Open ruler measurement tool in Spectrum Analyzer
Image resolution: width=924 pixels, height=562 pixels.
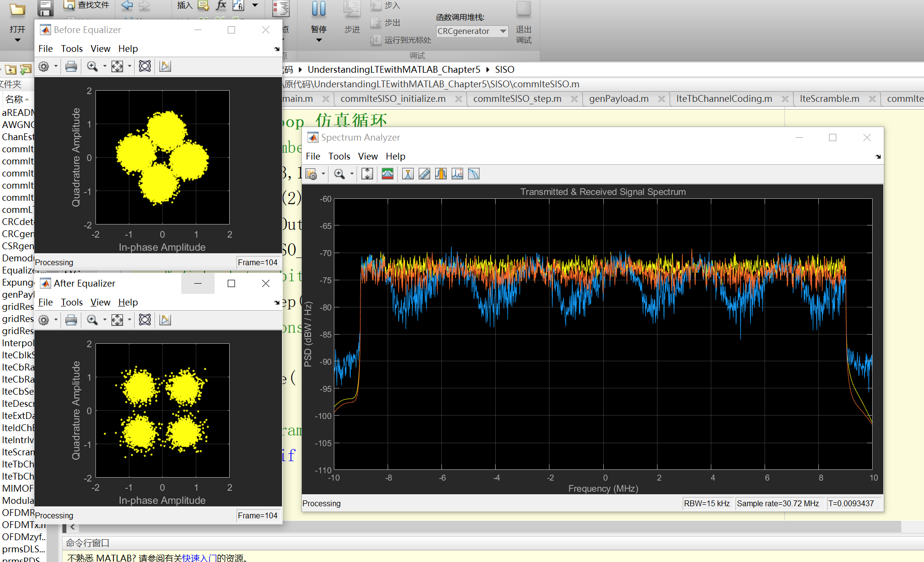tap(424, 174)
